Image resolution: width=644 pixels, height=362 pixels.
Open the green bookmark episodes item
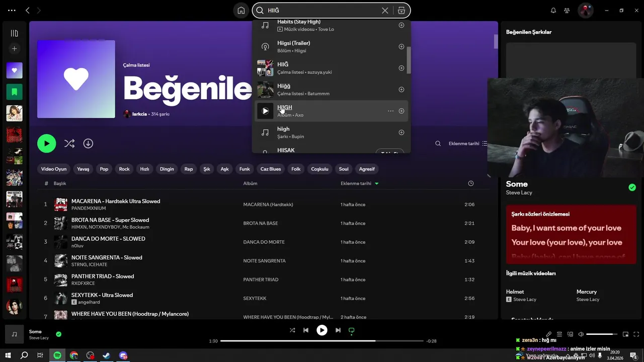(14, 92)
